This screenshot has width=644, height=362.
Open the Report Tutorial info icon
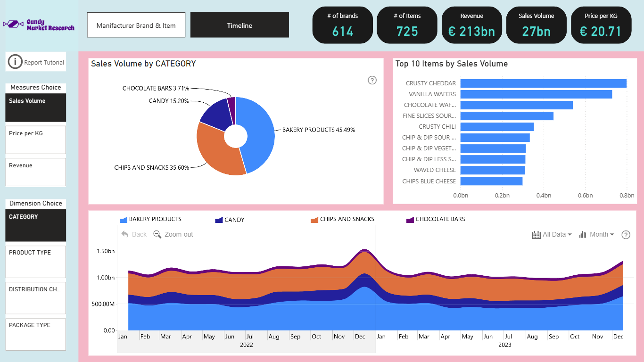click(x=16, y=62)
